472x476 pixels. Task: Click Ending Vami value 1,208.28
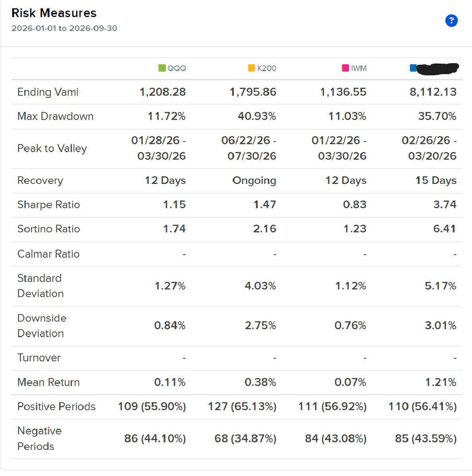click(x=163, y=92)
